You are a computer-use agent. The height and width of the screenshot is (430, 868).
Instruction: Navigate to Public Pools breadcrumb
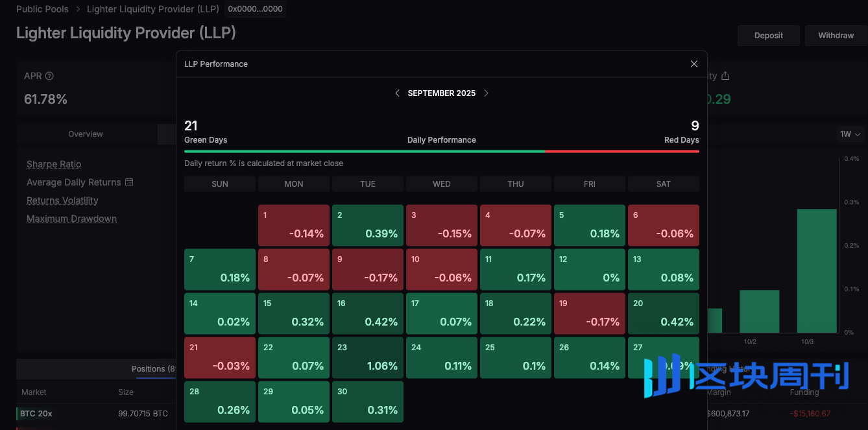pyautogui.click(x=42, y=9)
